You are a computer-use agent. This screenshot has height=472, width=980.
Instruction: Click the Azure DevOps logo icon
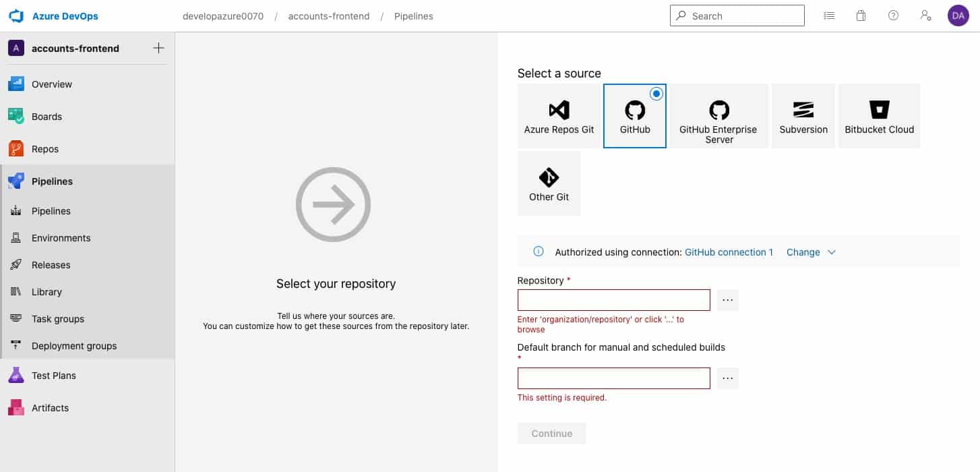16,16
